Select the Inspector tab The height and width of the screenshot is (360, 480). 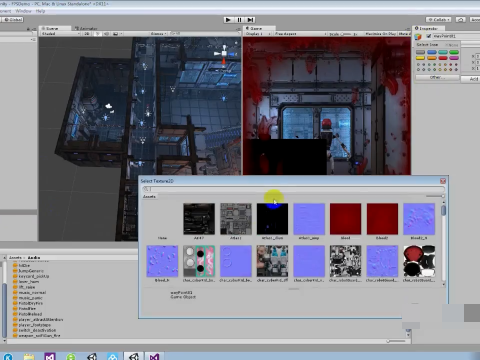click(428, 29)
